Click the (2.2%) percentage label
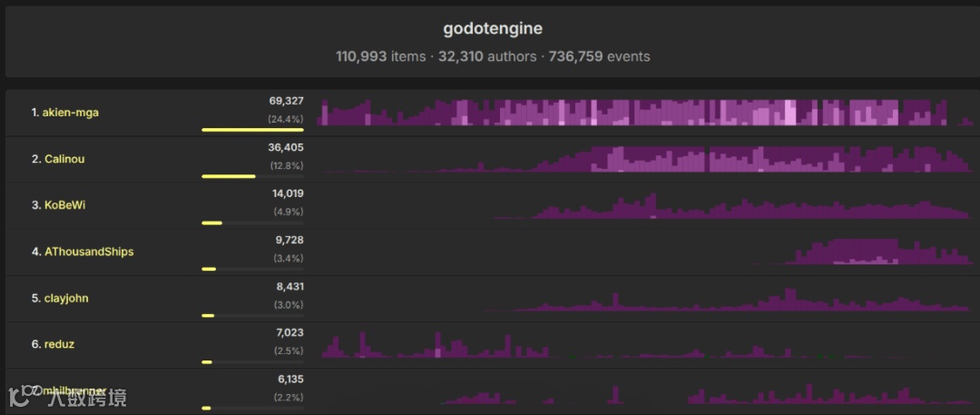The image size is (980, 415). 289,398
